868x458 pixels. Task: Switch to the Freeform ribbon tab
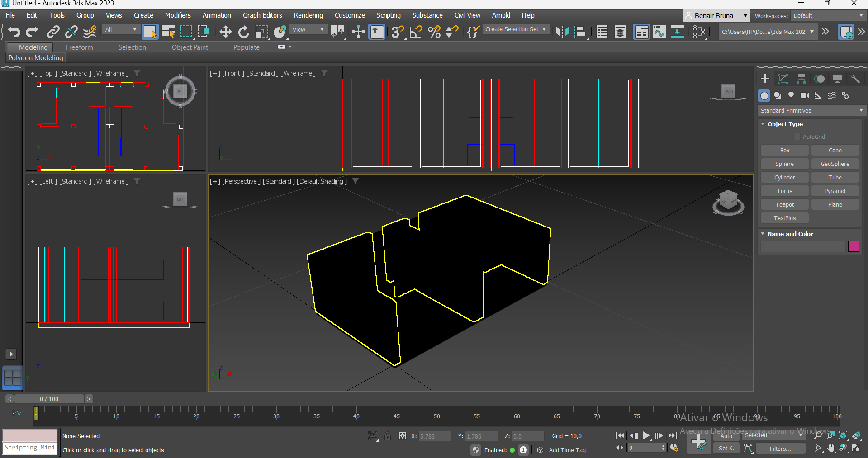click(x=80, y=47)
